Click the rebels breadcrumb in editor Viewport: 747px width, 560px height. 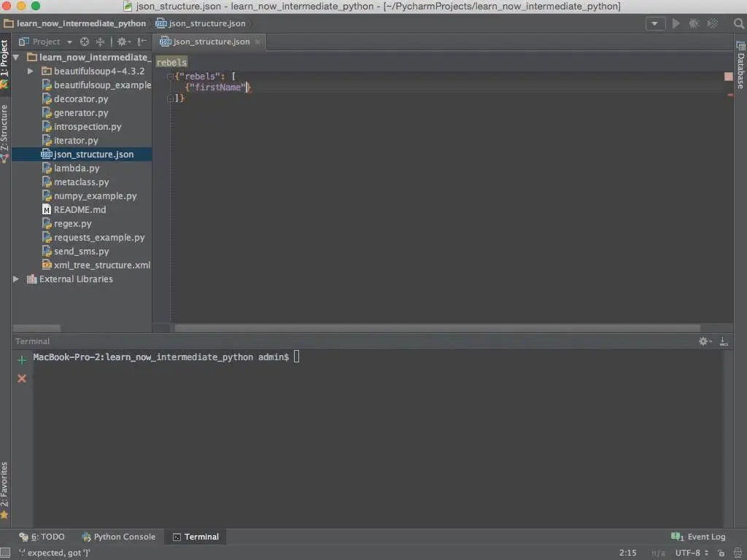tap(171, 63)
